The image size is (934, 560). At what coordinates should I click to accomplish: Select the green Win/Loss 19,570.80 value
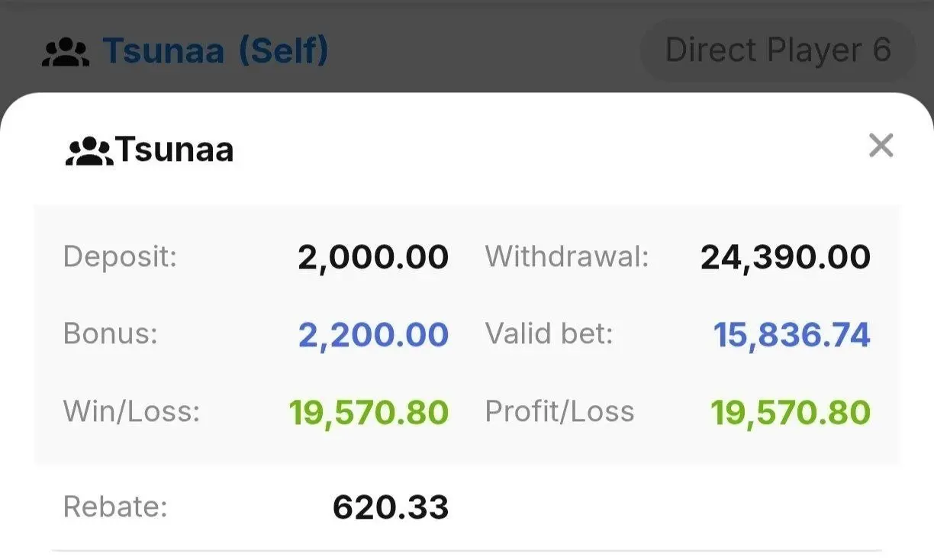[369, 413]
